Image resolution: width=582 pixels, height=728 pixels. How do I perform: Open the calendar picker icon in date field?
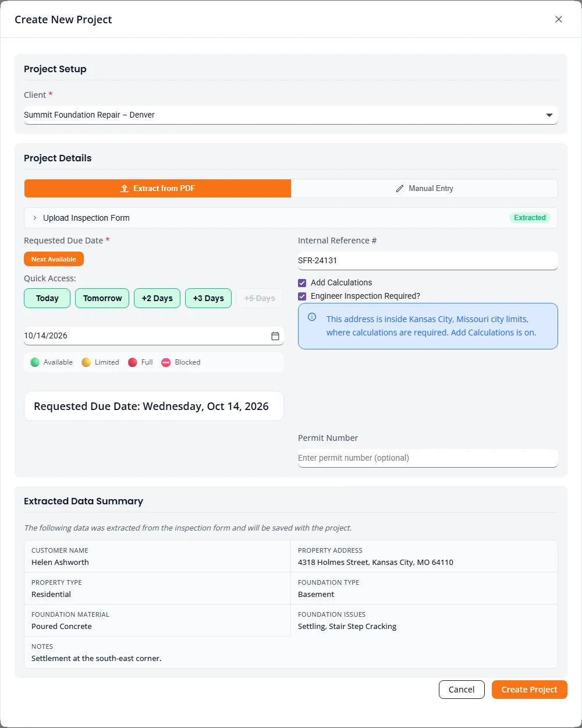[x=275, y=336]
